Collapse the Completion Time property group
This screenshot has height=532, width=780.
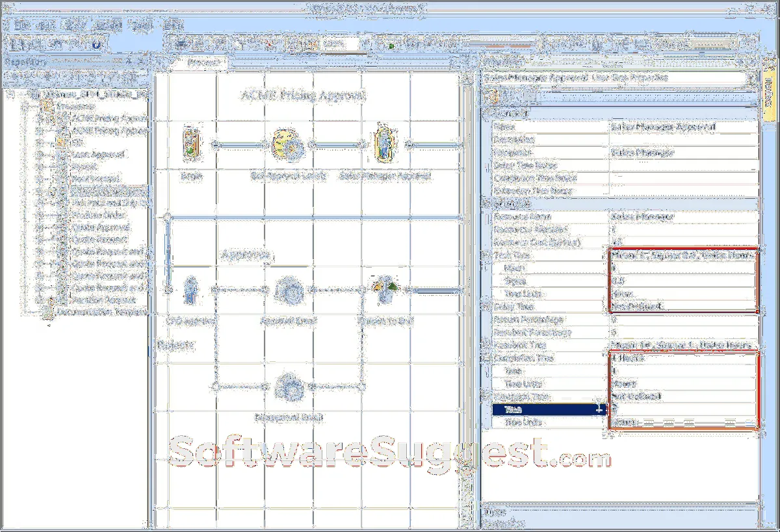click(486, 358)
